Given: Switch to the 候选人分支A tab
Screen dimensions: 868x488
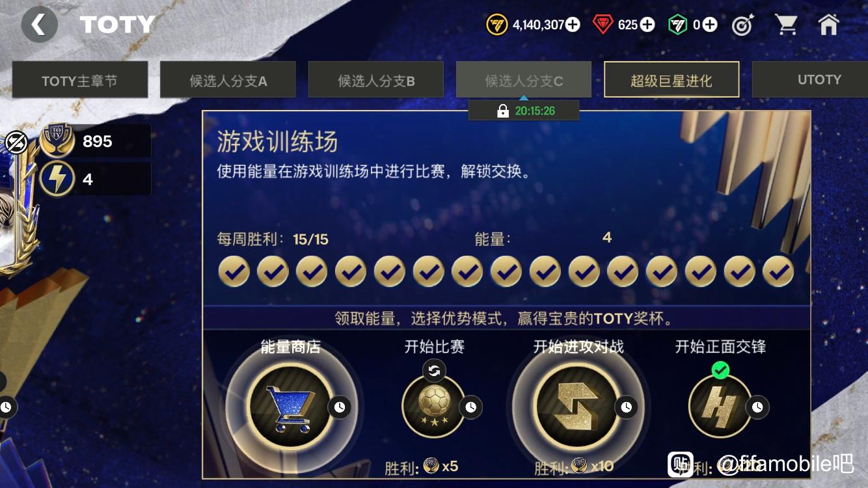Looking at the screenshot, I should (228, 80).
